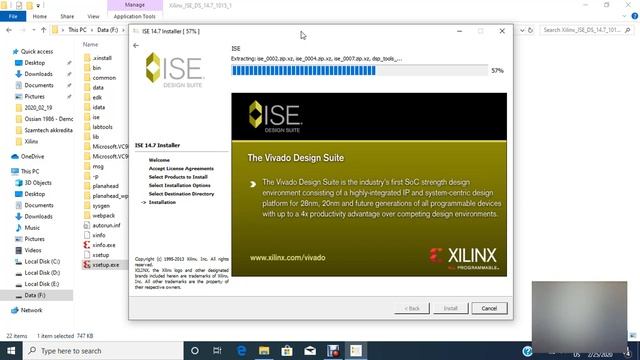The image size is (640, 360).
Task: Select the xsetup.exe file
Action: (105, 265)
